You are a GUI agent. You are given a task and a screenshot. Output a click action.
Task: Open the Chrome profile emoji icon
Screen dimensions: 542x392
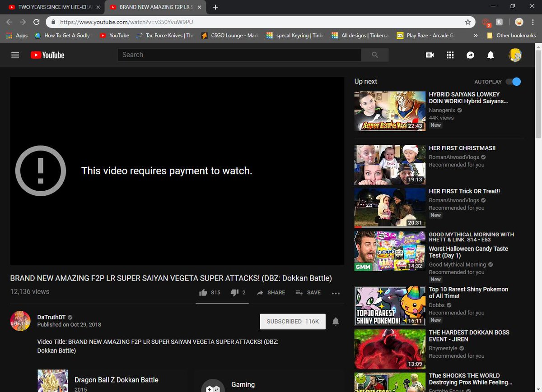coord(519,22)
